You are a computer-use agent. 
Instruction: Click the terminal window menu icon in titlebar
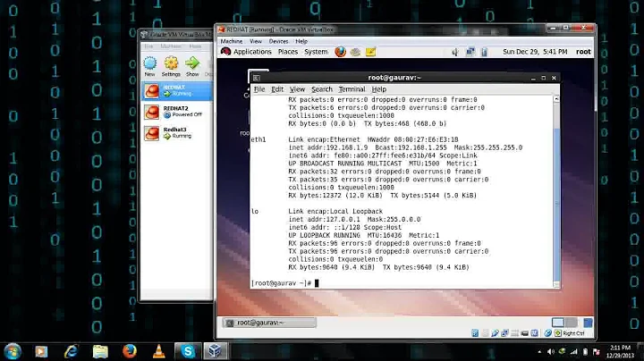click(257, 78)
